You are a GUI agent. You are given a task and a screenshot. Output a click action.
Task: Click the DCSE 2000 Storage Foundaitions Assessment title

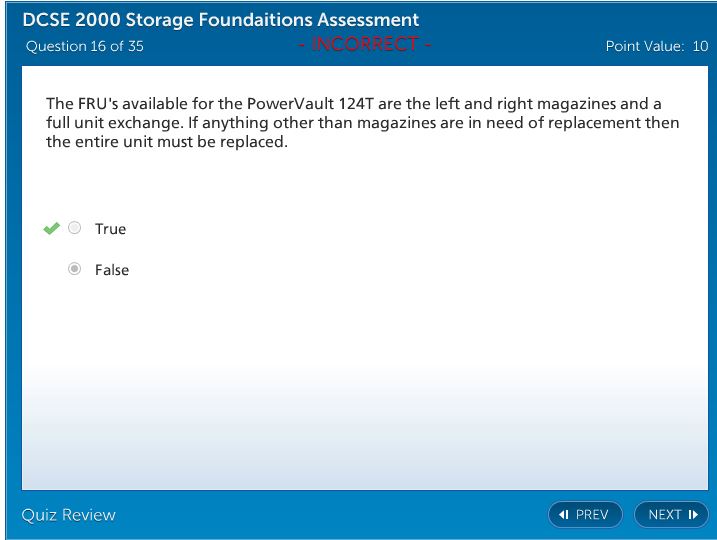coord(221,20)
